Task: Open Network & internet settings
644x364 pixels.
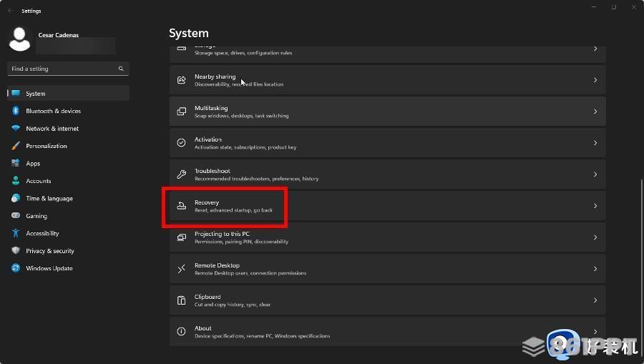Action: pyautogui.click(x=68, y=128)
